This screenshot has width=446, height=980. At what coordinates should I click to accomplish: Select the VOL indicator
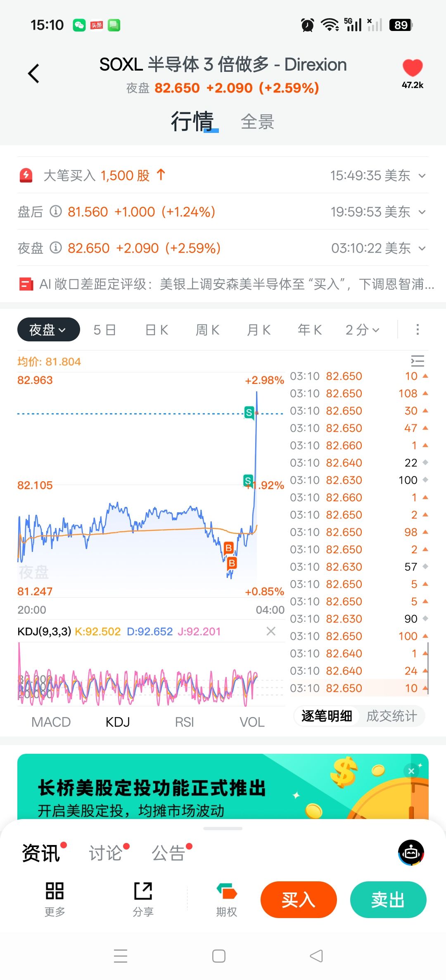point(252,722)
